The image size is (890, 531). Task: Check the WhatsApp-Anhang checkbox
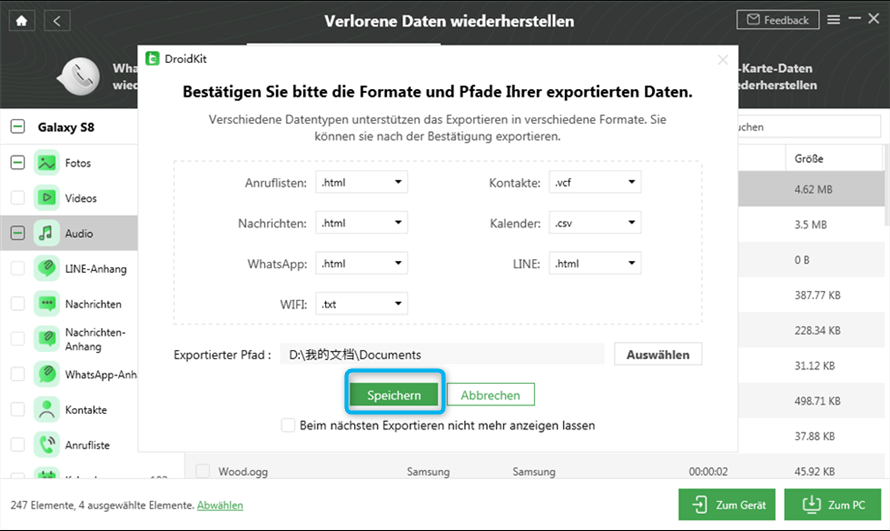tap(18, 374)
